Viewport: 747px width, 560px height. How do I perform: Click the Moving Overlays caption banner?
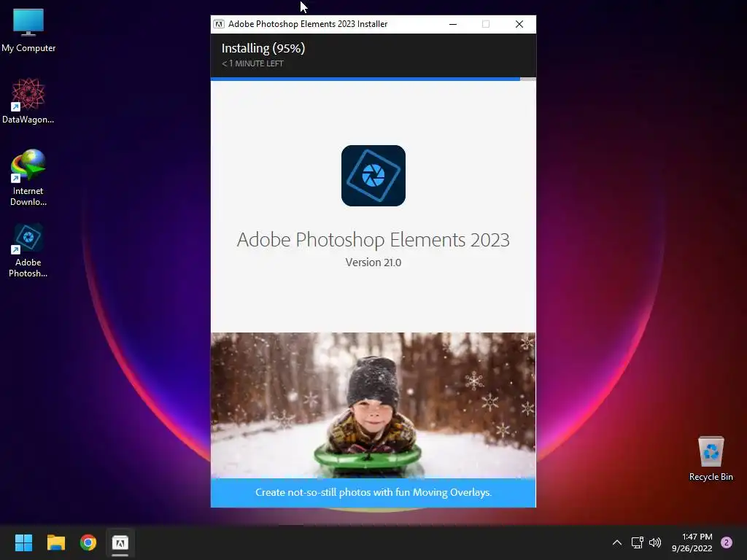tap(373, 492)
